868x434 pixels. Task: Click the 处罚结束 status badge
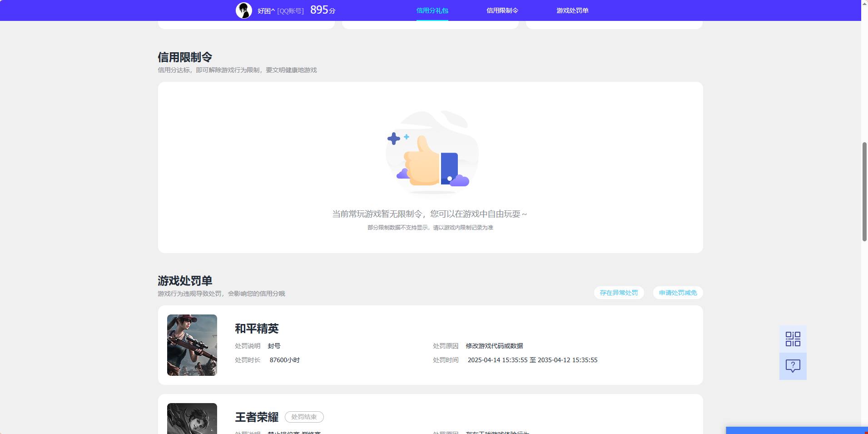coord(304,417)
